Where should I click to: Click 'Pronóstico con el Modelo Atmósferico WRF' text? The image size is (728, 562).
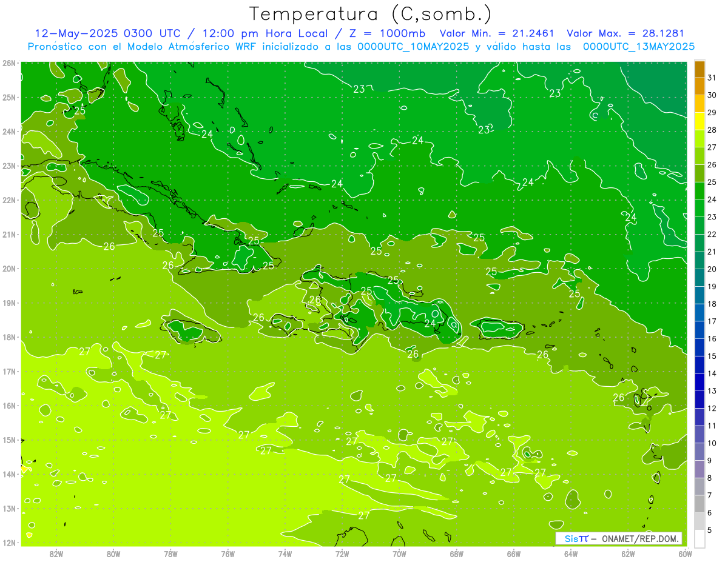click(142, 47)
